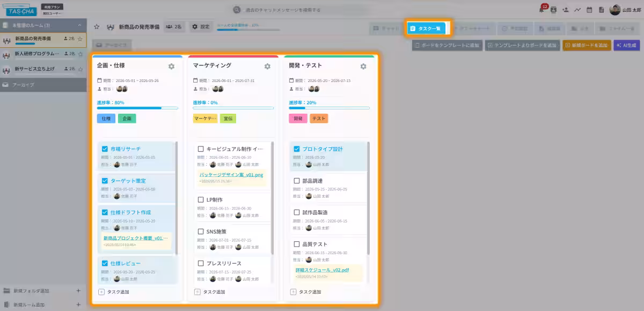This screenshot has width=644, height=311.
Task: Switch to the タスク一覧 tab
Action: [426, 28]
